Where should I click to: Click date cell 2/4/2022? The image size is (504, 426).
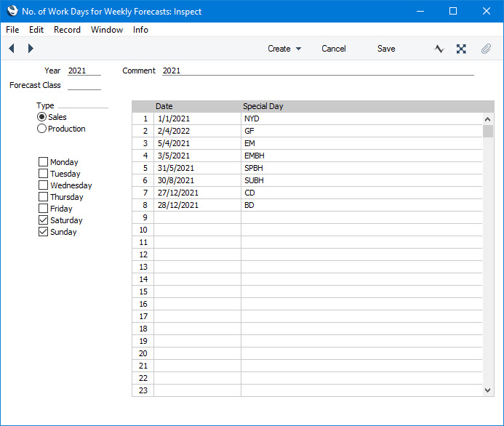197,131
